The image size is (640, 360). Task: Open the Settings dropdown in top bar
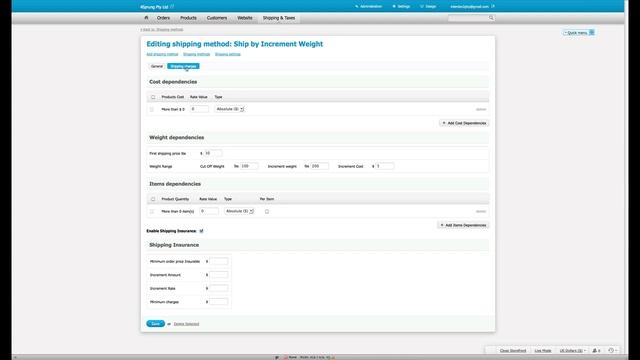[401, 7]
